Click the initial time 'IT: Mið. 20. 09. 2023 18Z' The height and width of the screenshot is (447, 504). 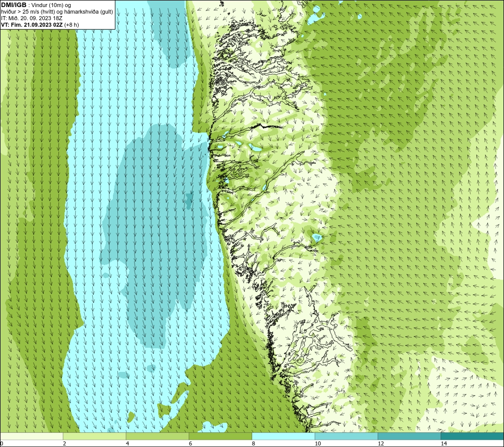click(31, 18)
